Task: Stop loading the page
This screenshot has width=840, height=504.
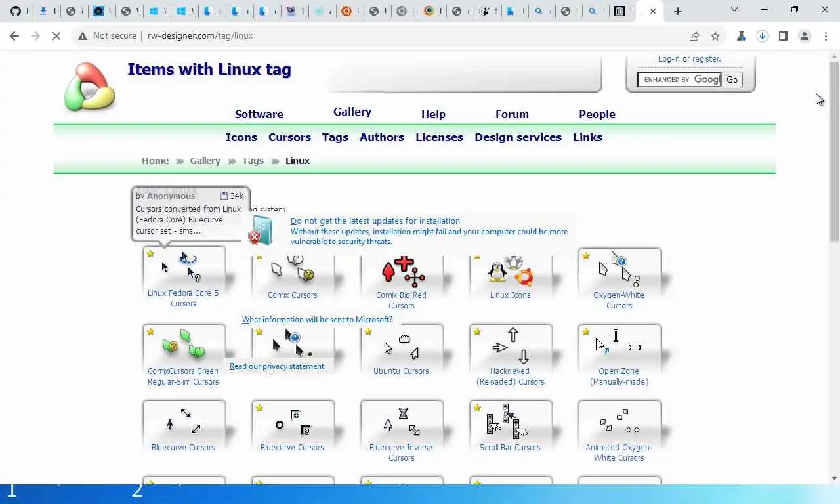Action: tap(56, 36)
